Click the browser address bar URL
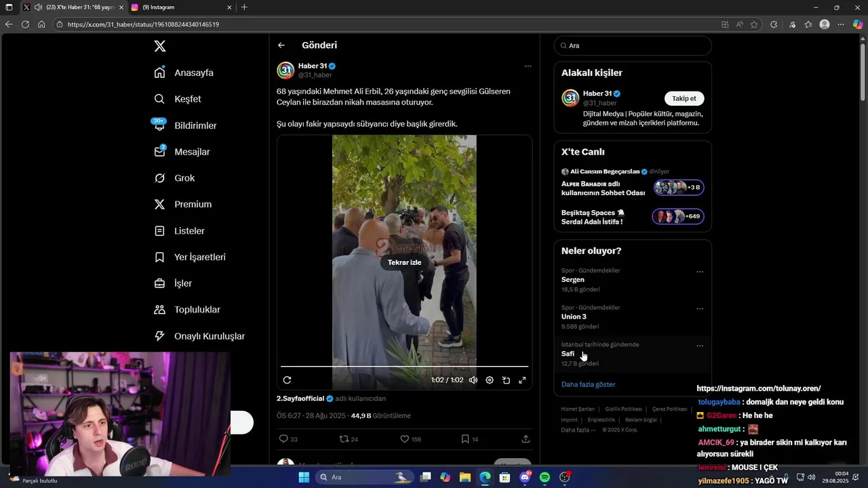 click(x=143, y=24)
